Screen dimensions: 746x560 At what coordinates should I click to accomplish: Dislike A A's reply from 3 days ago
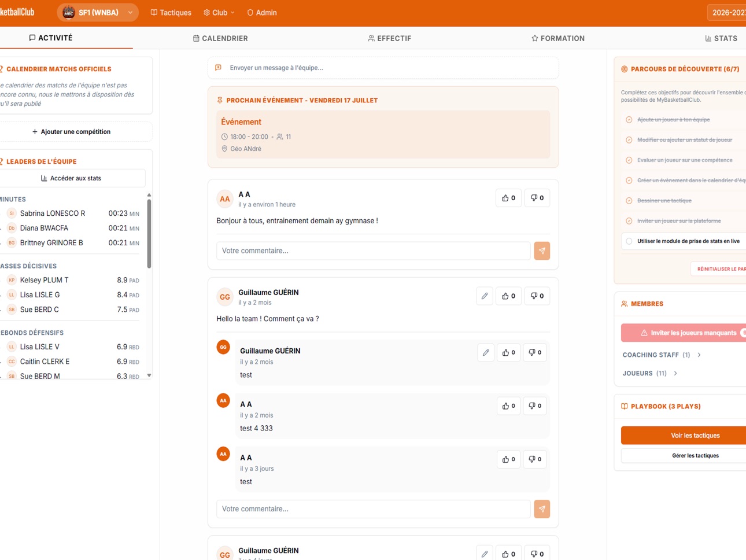535,459
